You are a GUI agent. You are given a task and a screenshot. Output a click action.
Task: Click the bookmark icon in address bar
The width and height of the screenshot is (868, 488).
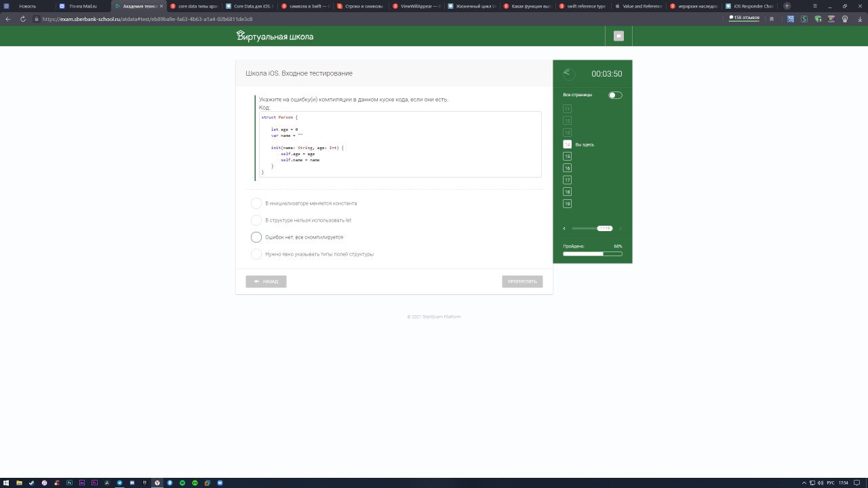tap(772, 19)
